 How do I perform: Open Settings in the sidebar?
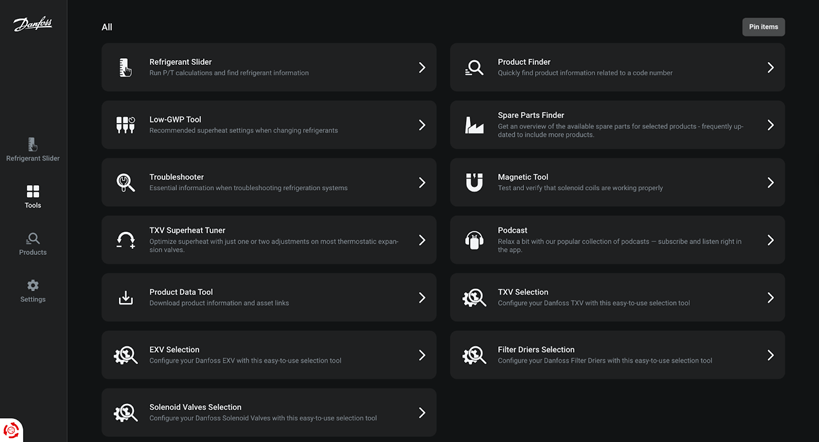click(33, 290)
